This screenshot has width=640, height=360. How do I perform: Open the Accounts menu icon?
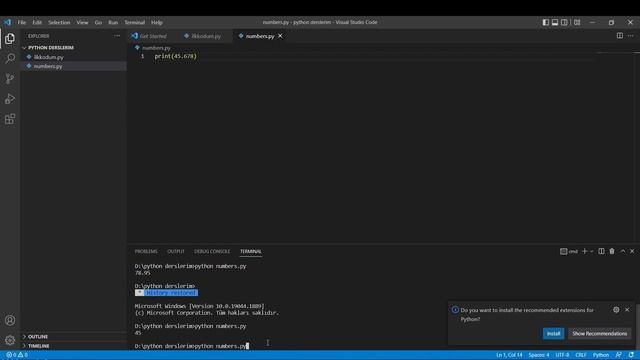(10, 320)
